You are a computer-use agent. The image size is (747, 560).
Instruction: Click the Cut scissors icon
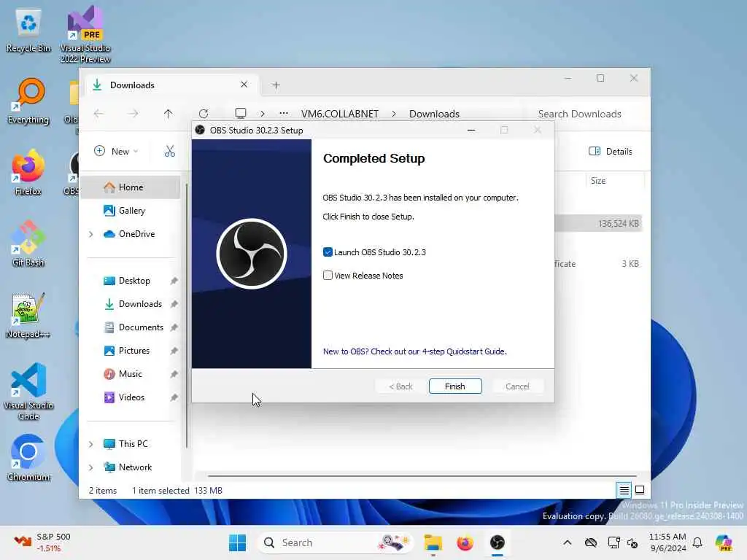169,152
